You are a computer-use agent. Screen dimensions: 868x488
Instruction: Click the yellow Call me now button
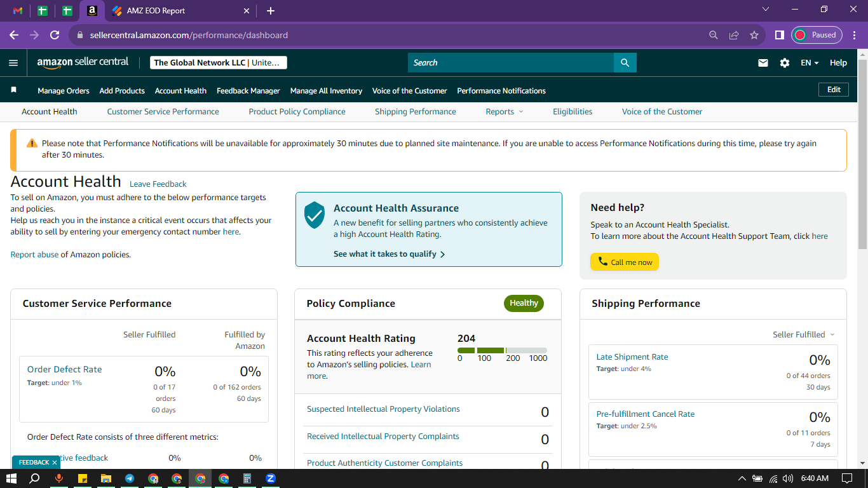click(x=625, y=262)
